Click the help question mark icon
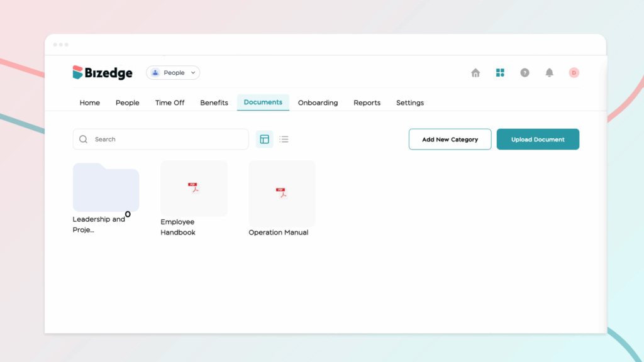This screenshot has width=644, height=362. [525, 73]
